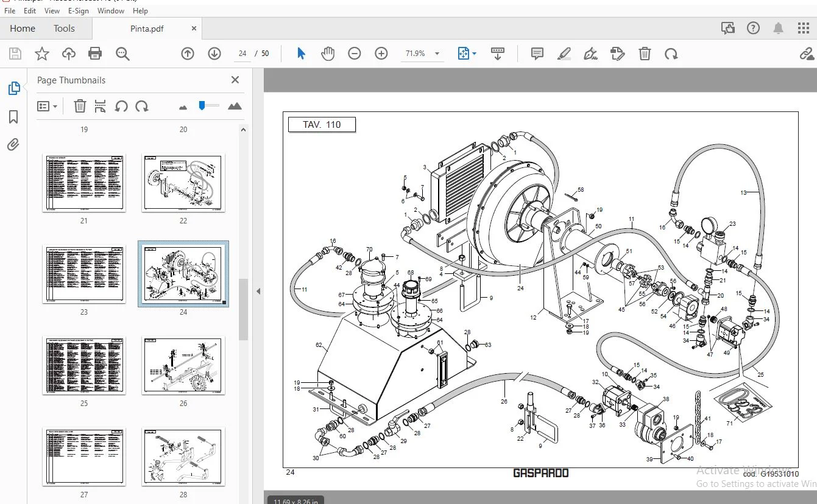The width and height of the screenshot is (817, 504).
Task: Click the 'TAV. 110' label on the page
Action: 322,125
